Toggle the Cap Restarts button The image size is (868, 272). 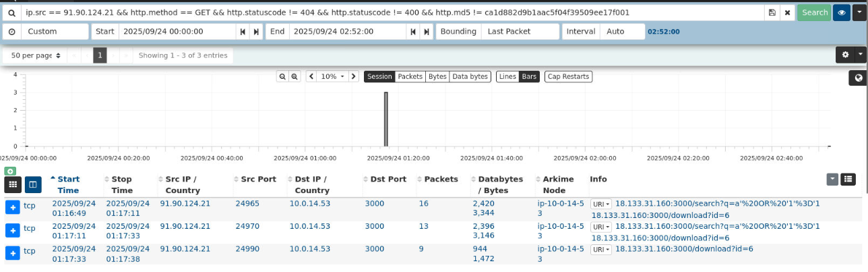click(x=569, y=76)
